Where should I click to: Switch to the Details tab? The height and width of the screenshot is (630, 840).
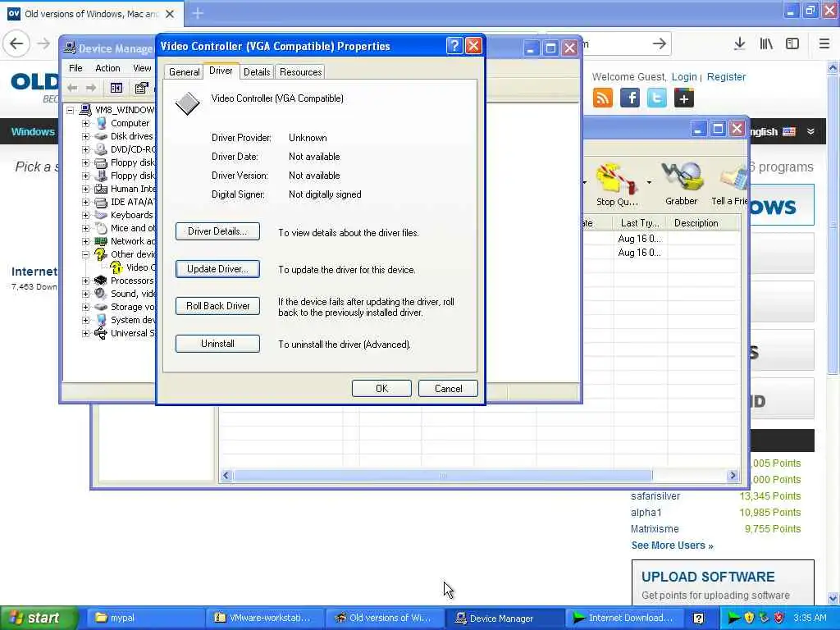click(x=257, y=72)
